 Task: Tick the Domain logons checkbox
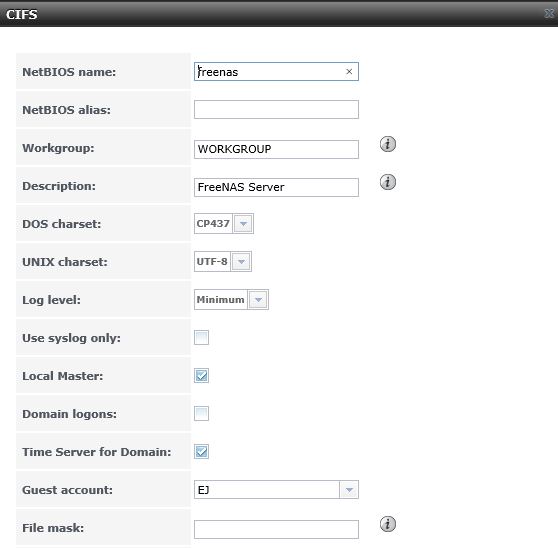click(x=201, y=413)
